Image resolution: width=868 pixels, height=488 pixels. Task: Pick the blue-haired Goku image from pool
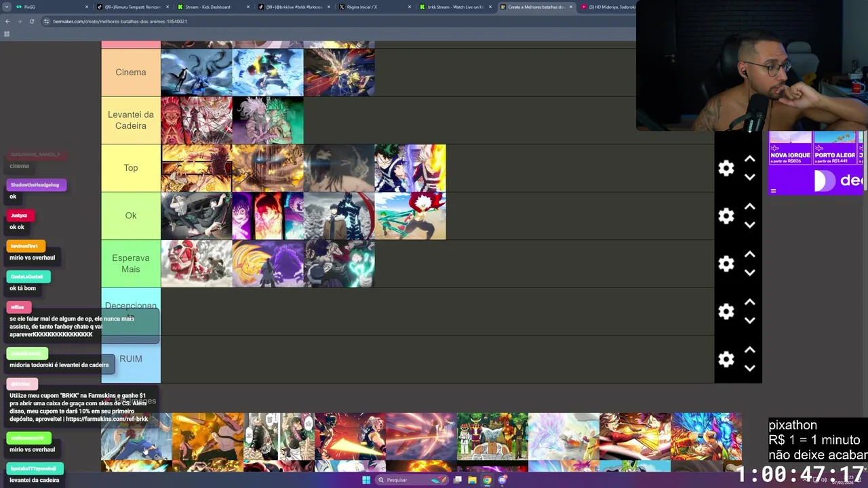pyautogui.click(x=706, y=436)
